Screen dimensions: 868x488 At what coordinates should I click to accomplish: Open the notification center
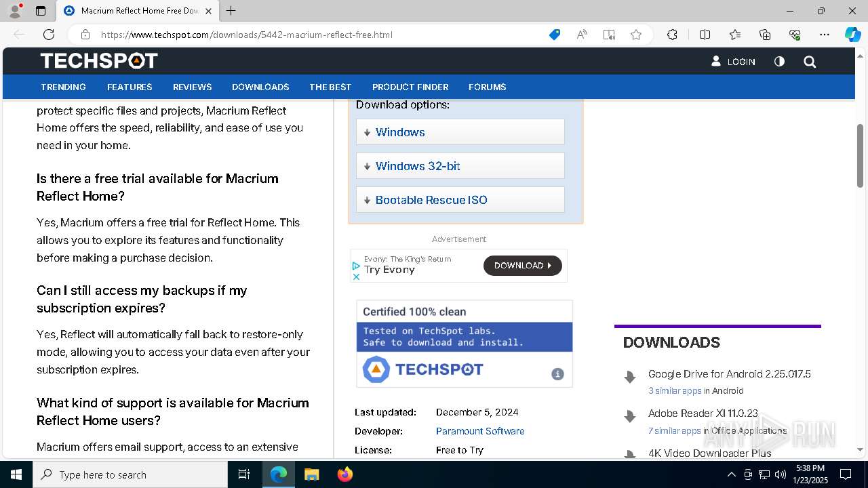click(x=846, y=474)
